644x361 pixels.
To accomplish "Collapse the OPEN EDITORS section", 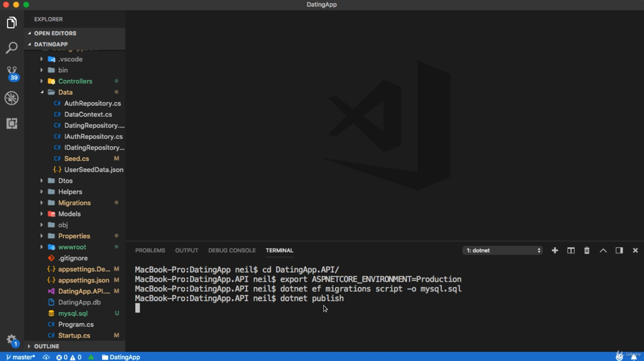I will coord(75,33).
